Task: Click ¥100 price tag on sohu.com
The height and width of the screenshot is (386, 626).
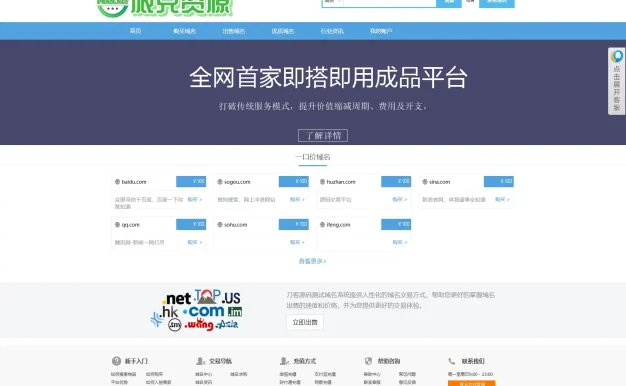Action: (293, 224)
